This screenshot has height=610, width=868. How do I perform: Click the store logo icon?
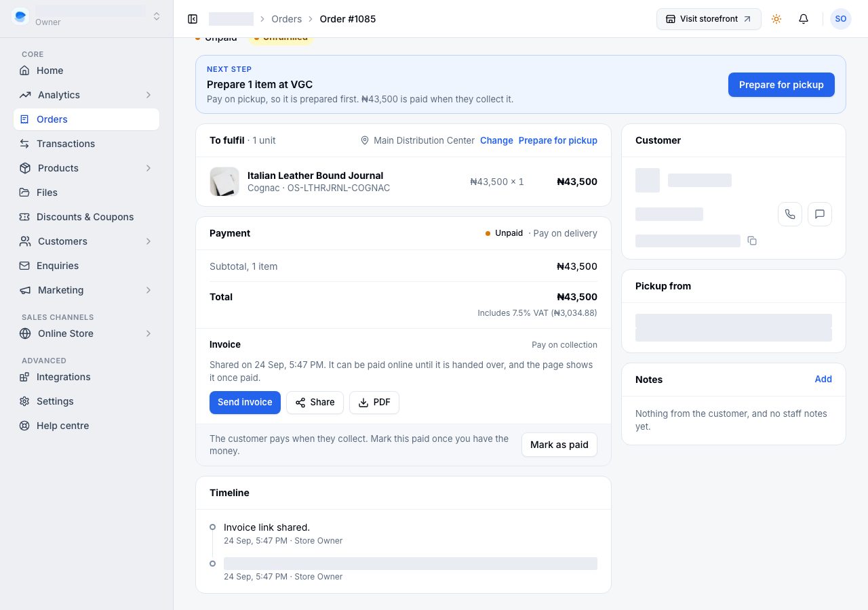(x=20, y=16)
